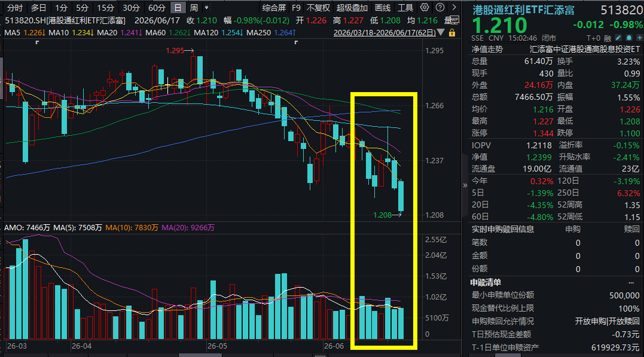Viewport: 644px width, 357px height.
Task: Select the 60分 period tab
Action: [x=157, y=8]
